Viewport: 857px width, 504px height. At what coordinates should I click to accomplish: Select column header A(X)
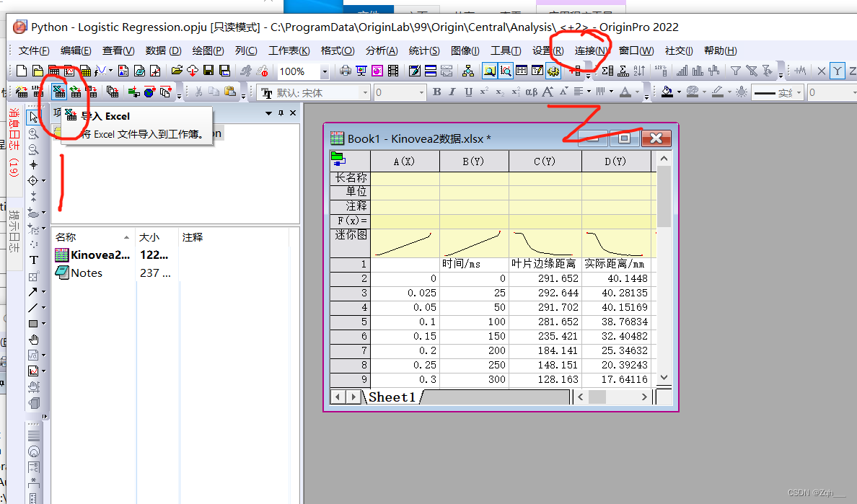coord(405,161)
